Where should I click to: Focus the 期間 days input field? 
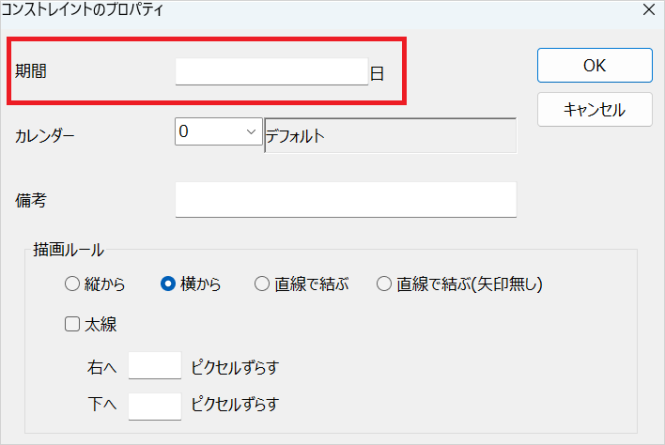(271, 71)
